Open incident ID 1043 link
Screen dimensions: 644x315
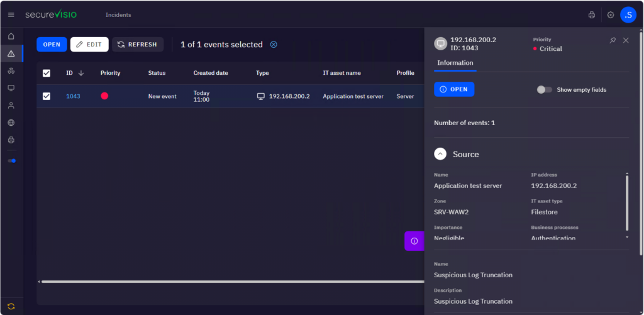[73, 96]
